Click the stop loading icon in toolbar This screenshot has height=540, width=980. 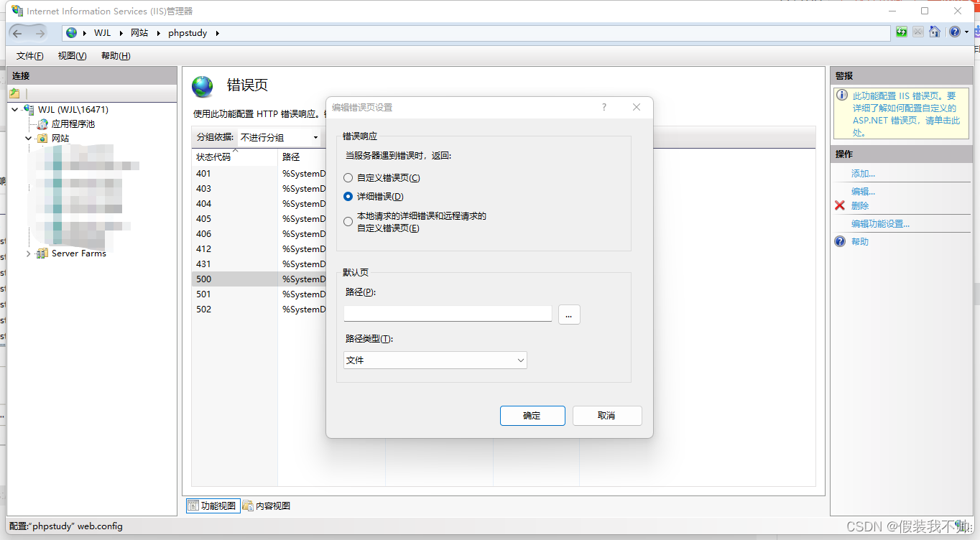(x=918, y=32)
